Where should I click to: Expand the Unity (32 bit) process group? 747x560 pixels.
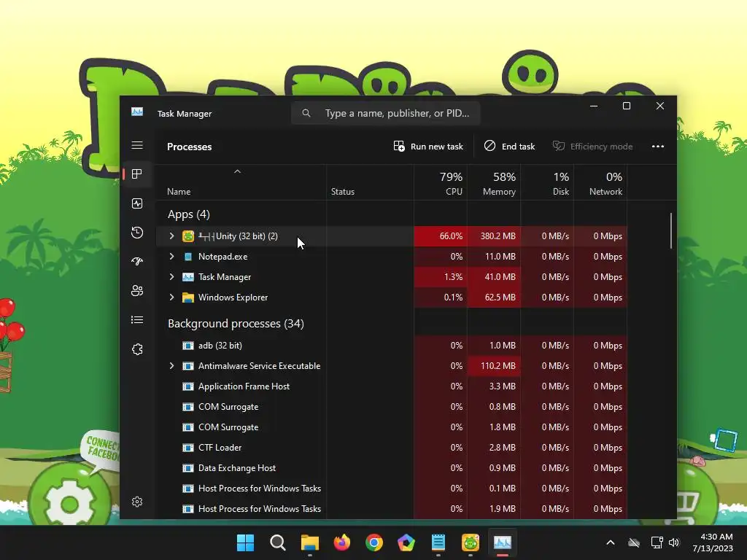coord(172,236)
